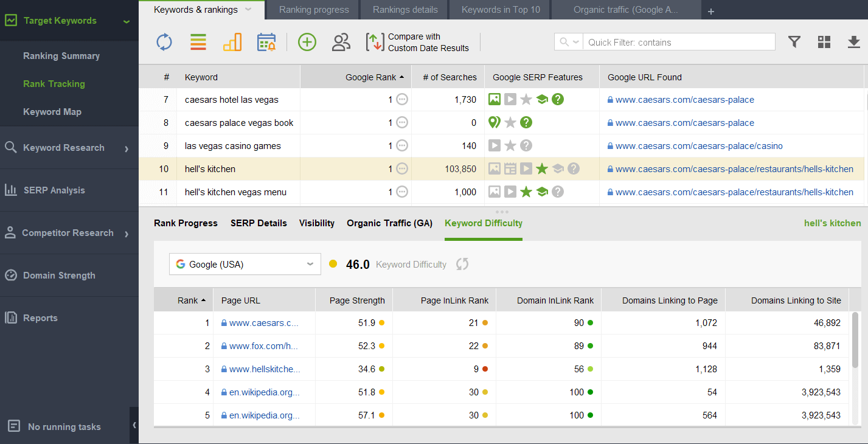The height and width of the screenshot is (444, 868).
Task: Open www.caesars.c... link in difficulty table
Action: 264,323
